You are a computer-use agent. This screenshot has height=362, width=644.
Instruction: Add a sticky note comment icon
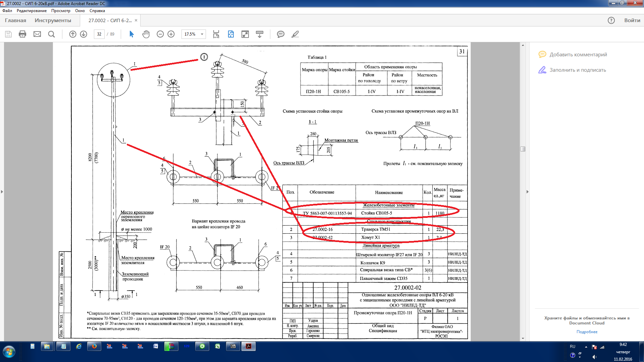[x=281, y=34]
